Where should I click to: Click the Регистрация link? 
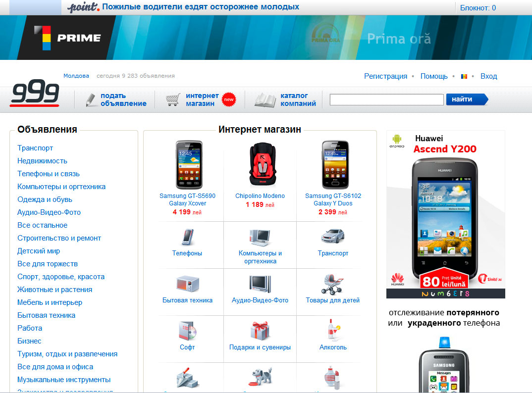(x=385, y=76)
